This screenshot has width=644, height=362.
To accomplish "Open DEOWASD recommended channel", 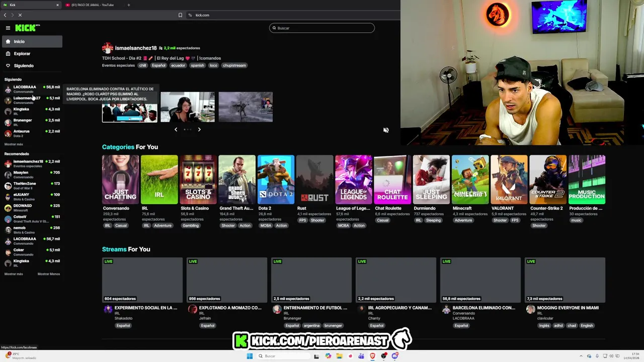I will coord(32,208).
